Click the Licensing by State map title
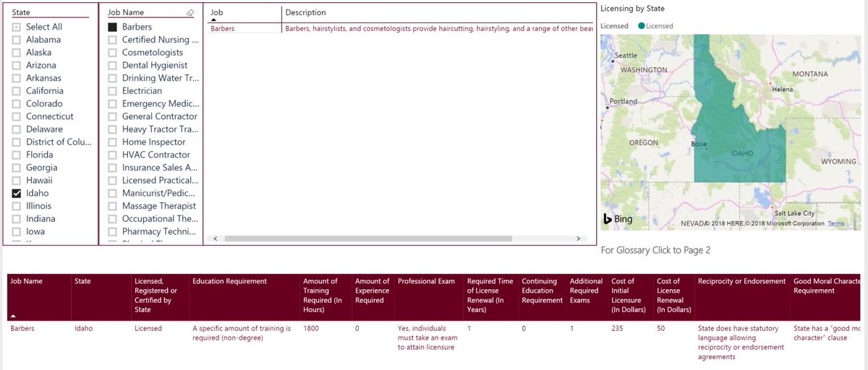The height and width of the screenshot is (370, 868). [633, 9]
